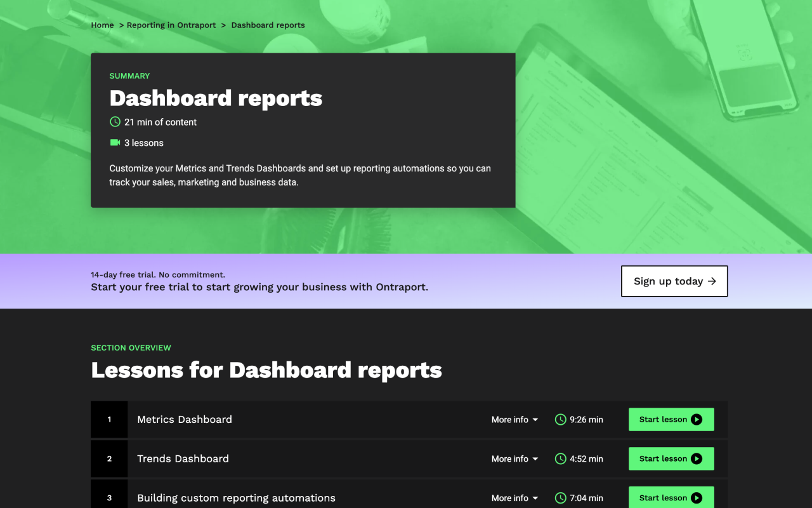Start the Metrics Dashboard lesson
Image resolution: width=812 pixels, height=508 pixels.
[671, 420]
